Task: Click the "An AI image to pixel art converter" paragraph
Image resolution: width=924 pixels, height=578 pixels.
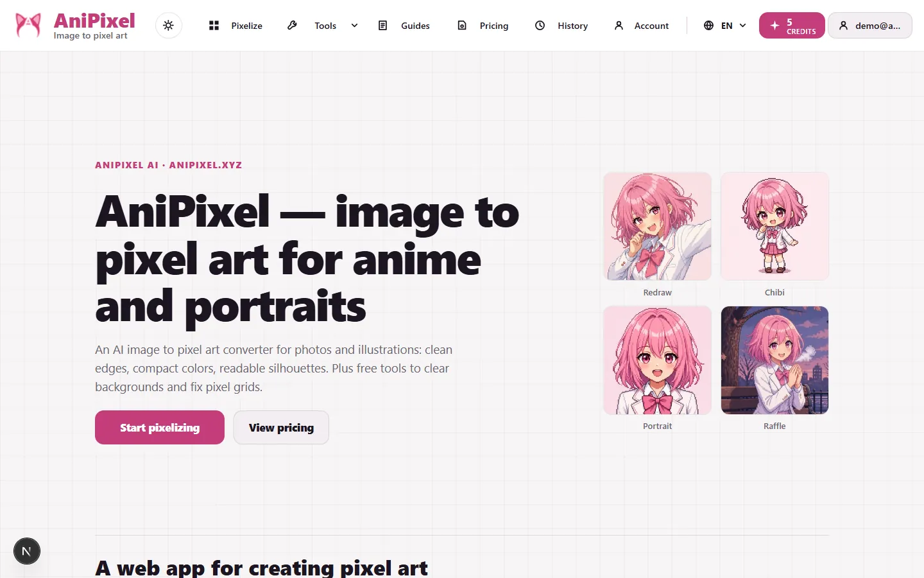Action: coord(274,369)
